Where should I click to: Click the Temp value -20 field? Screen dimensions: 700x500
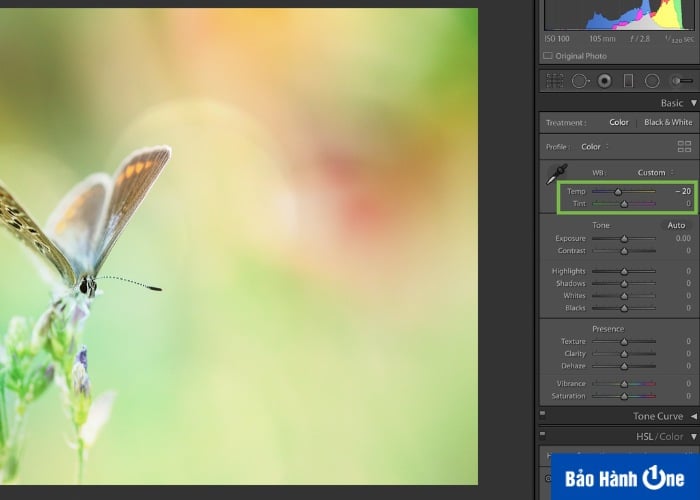(683, 191)
